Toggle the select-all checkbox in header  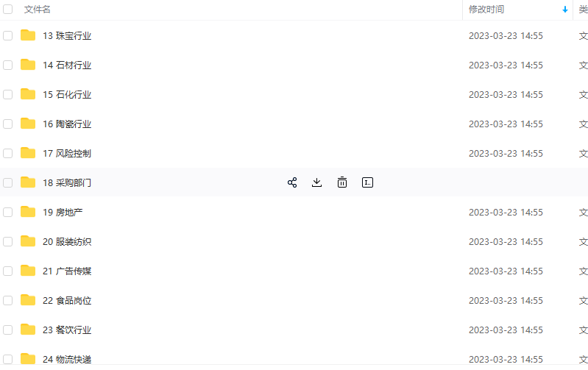coord(8,9)
